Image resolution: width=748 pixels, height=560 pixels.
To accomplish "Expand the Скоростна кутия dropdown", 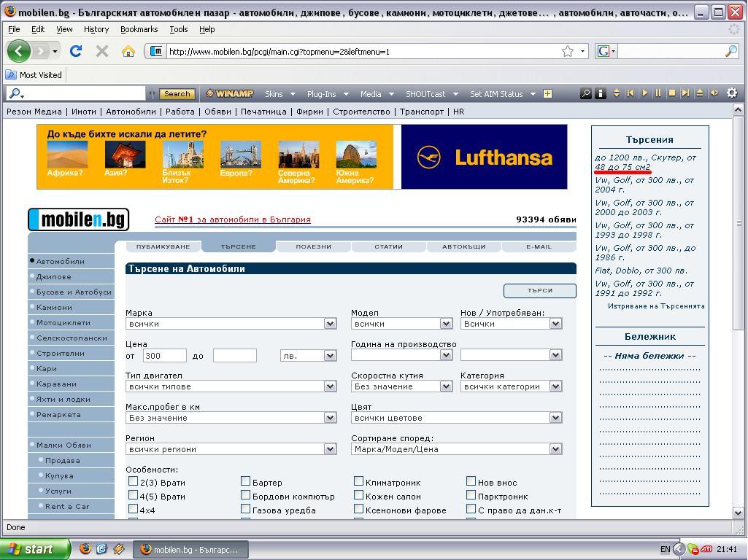I will coord(401,386).
